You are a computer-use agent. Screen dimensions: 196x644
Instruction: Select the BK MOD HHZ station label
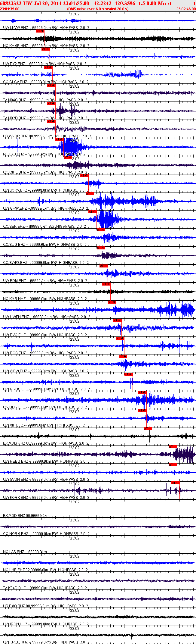click(x=46, y=443)
